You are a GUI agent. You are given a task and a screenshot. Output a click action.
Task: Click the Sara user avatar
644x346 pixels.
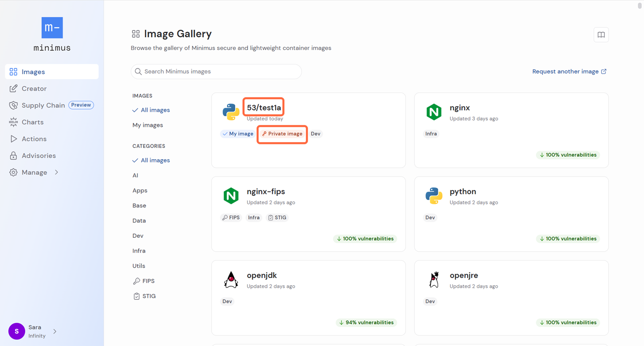tap(17, 331)
